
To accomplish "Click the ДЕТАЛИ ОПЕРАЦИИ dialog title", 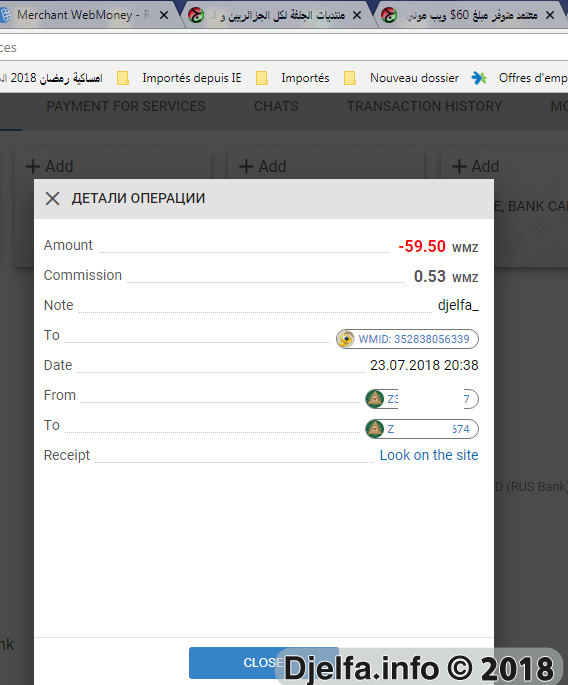I will click(x=138, y=198).
